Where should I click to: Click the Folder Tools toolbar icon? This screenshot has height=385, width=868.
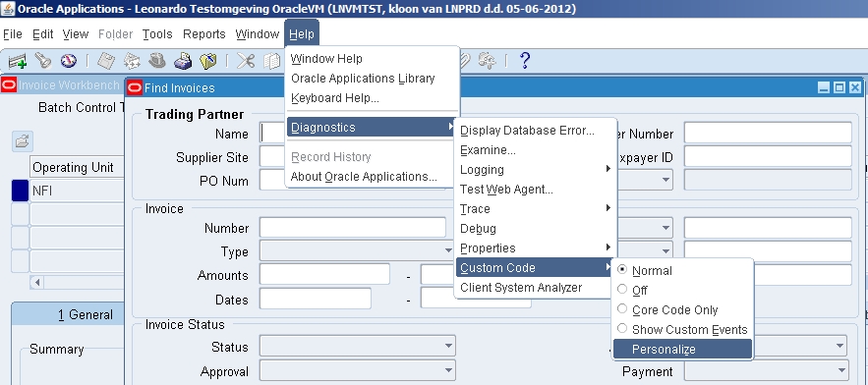tap(488, 61)
